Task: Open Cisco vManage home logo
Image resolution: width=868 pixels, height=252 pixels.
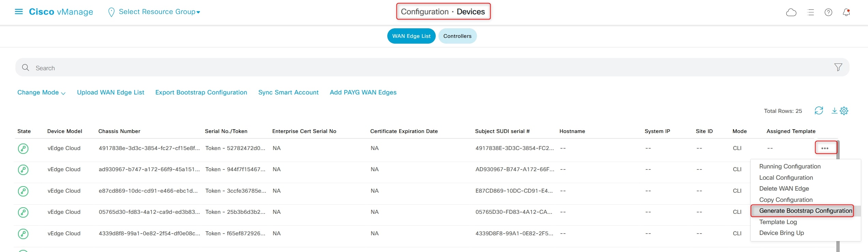Action: coord(61,12)
